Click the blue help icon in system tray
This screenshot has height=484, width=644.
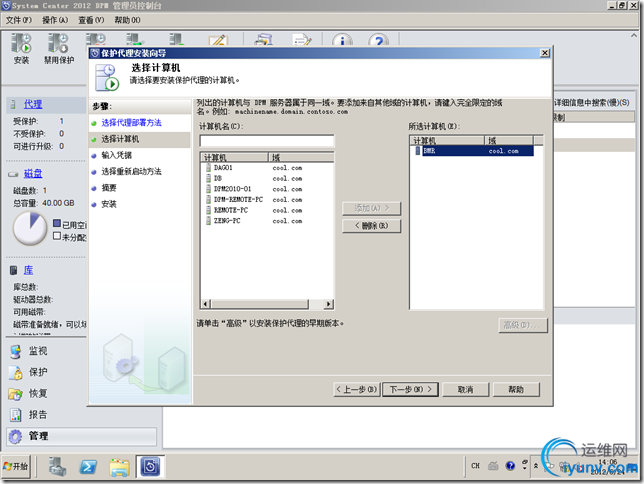click(x=510, y=466)
